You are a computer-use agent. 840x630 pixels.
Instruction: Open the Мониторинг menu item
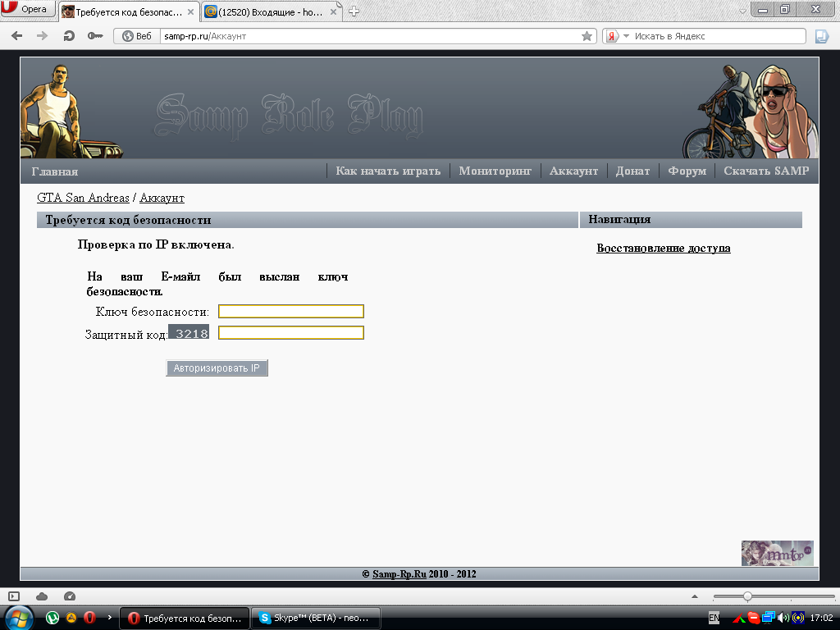tap(495, 171)
